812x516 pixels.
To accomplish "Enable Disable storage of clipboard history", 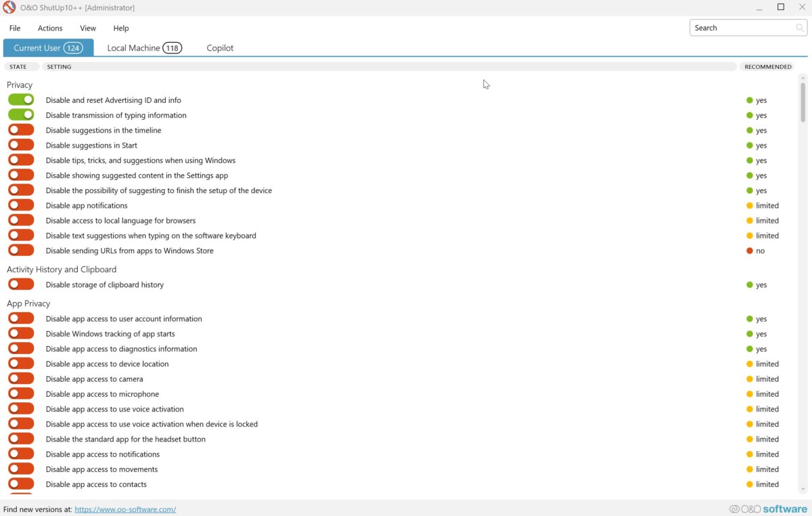I will pyautogui.click(x=21, y=284).
